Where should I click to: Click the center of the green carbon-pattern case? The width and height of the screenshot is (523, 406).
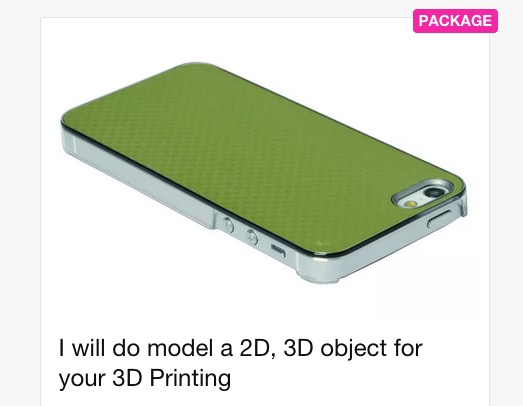coord(264,157)
